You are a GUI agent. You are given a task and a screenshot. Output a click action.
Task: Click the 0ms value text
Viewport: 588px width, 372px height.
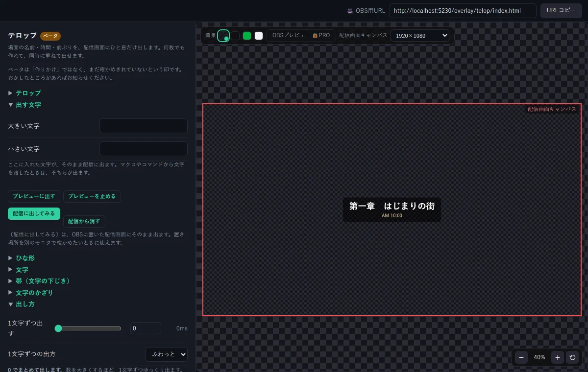pos(182,328)
